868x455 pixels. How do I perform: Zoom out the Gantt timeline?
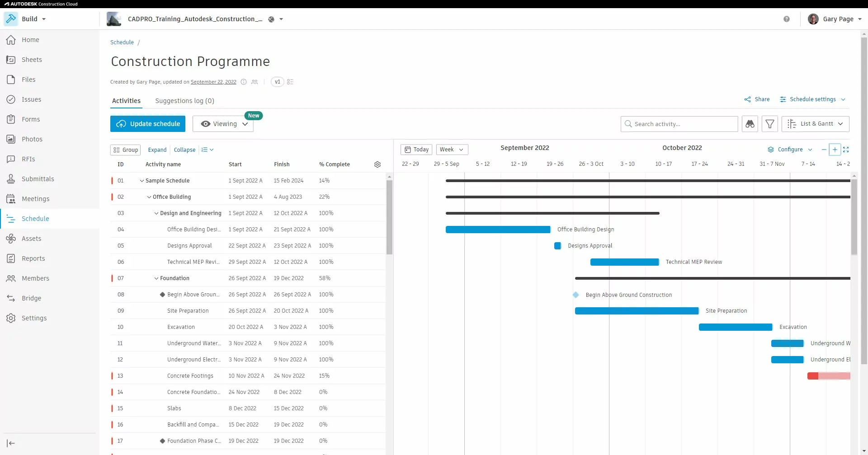click(824, 150)
